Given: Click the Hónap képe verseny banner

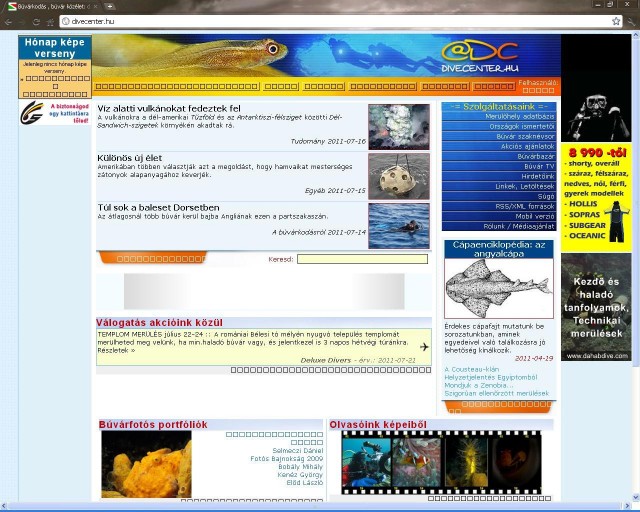Looking at the screenshot, I should (x=54, y=66).
